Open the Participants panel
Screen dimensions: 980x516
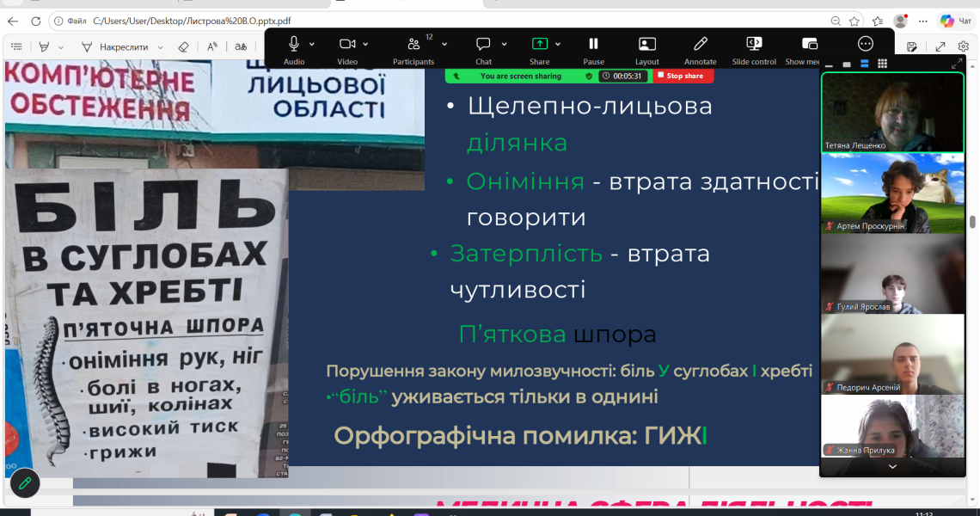pos(413,44)
